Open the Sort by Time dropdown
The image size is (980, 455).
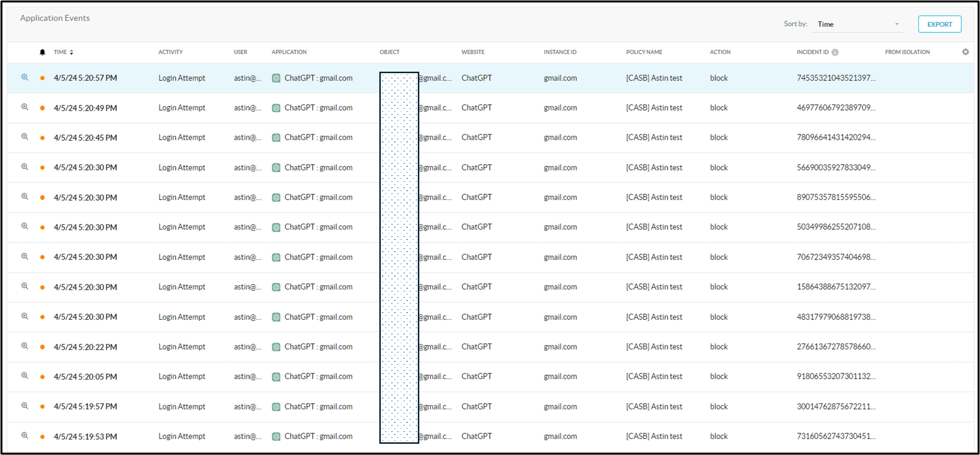pyautogui.click(x=858, y=24)
